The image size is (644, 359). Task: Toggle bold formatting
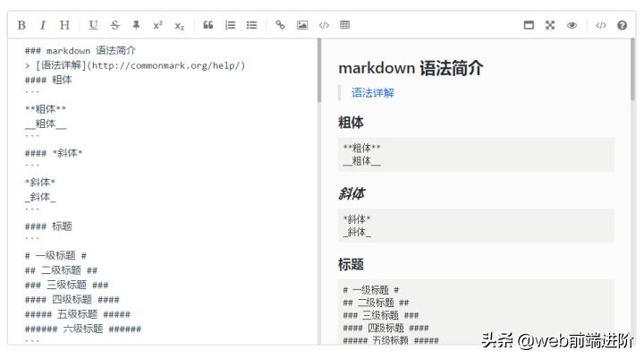click(21, 25)
